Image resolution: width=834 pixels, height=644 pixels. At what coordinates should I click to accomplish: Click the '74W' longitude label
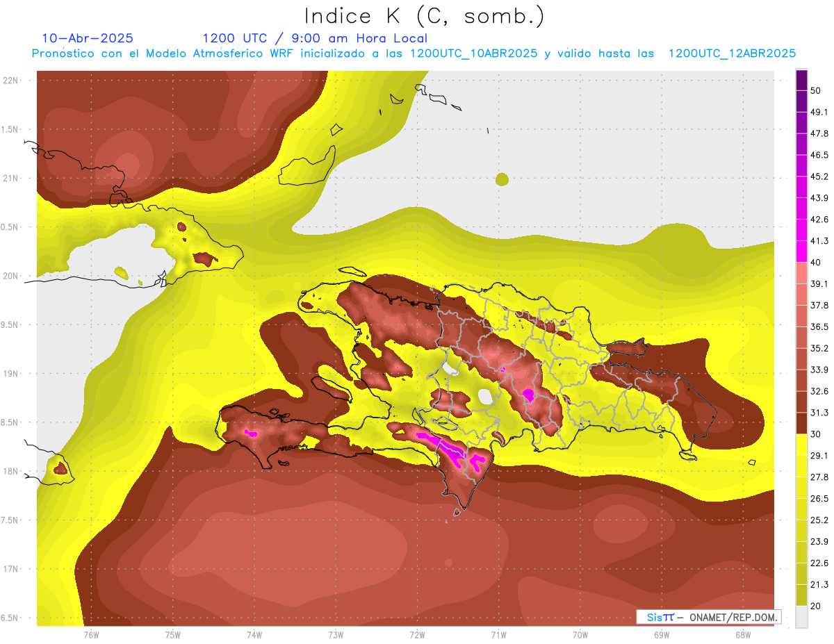coord(254,635)
